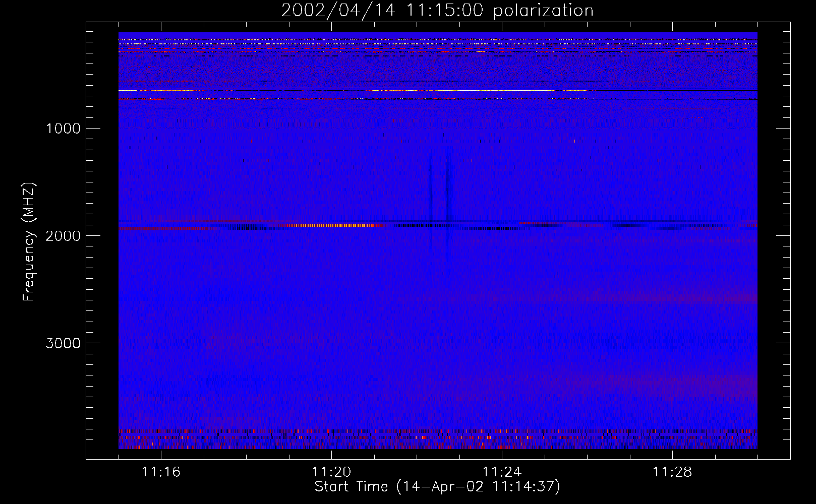Click the 'Frequency (MHZ)' axis title
The height and width of the screenshot is (504, 816).
point(29,242)
